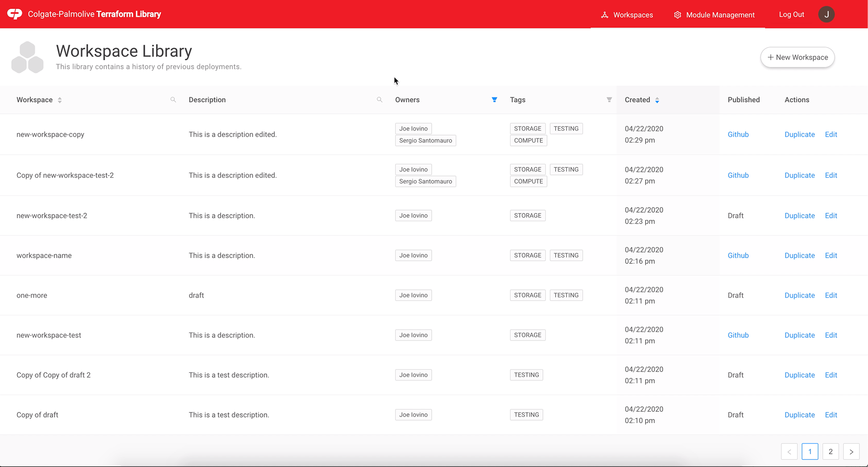Edit the Copy of draft workspace

pos(831,415)
